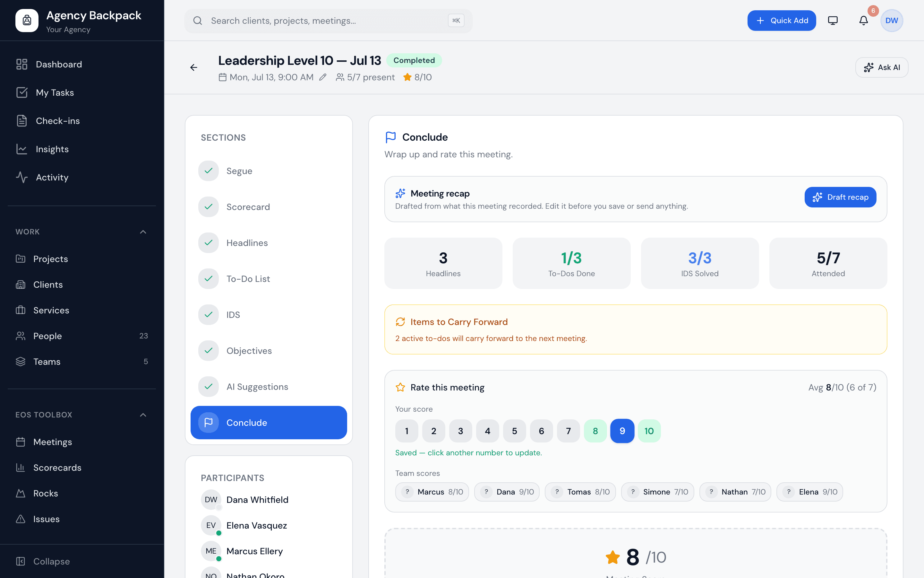The width and height of the screenshot is (924, 578).
Task: Click the To-Dos Done stat card
Action: [571, 263]
